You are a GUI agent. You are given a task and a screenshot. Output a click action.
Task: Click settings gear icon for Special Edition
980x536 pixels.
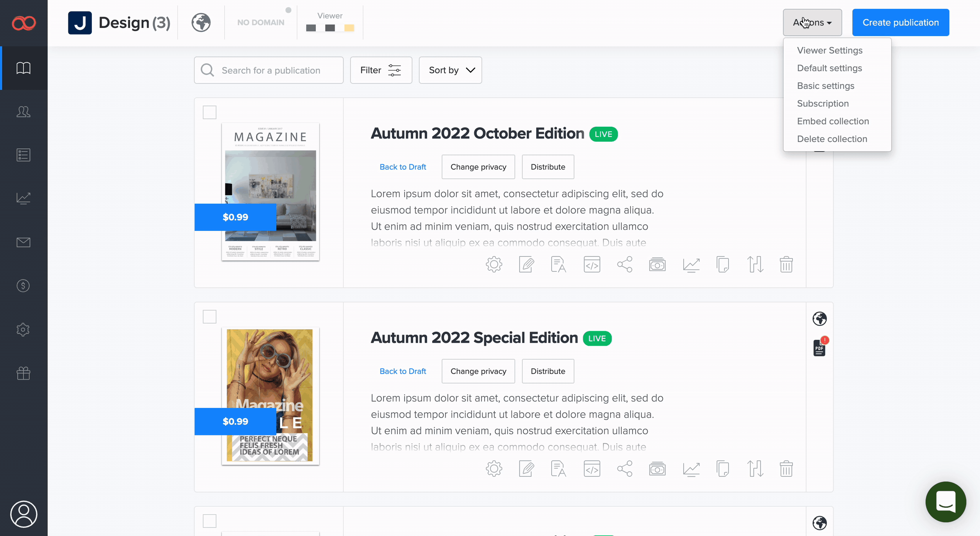[x=494, y=469]
